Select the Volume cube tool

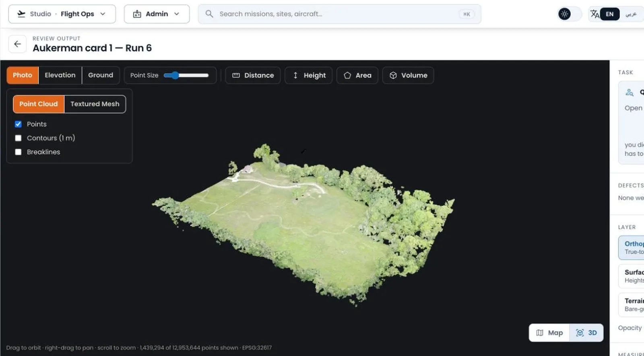click(x=408, y=75)
